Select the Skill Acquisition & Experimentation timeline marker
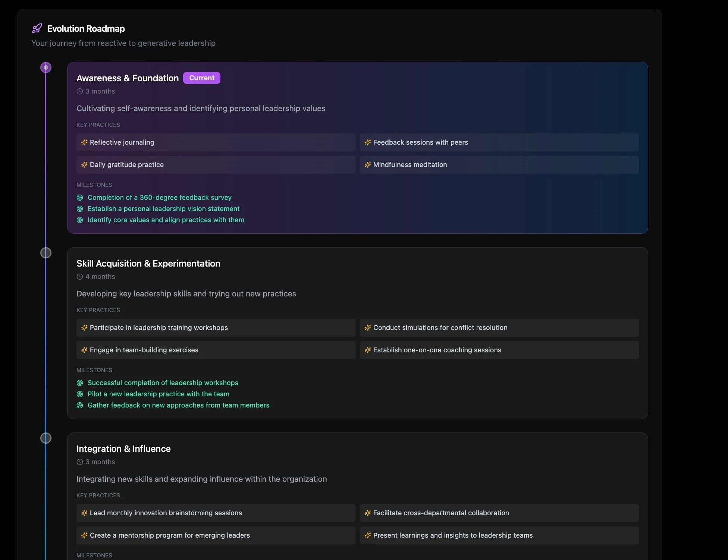 46,253
